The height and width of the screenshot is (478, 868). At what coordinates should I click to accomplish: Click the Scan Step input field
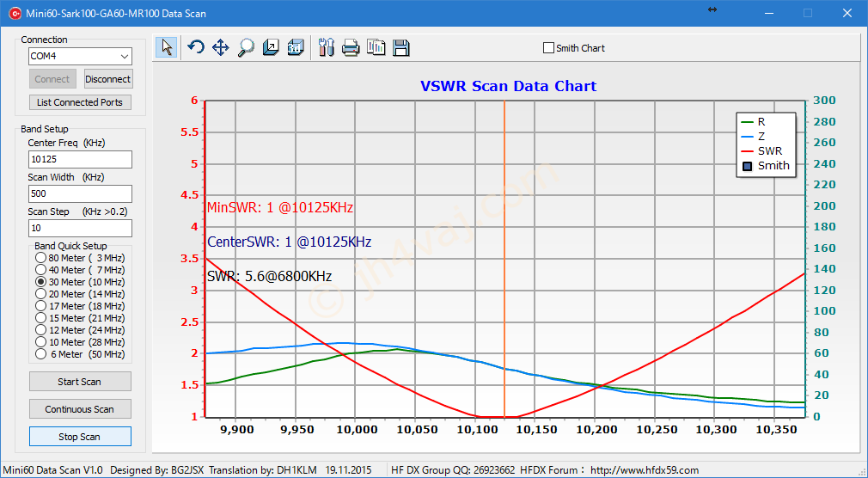(80, 228)
